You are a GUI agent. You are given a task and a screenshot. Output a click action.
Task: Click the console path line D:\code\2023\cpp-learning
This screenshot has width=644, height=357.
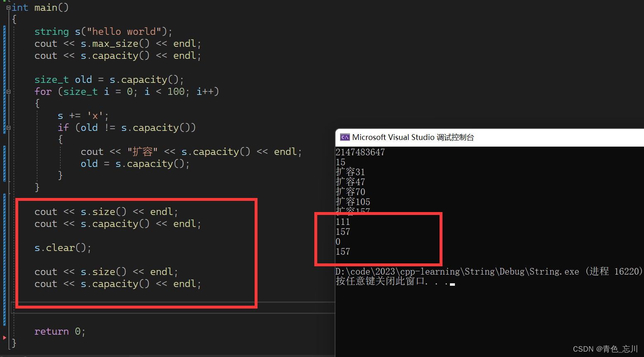[x=489, y=271]
